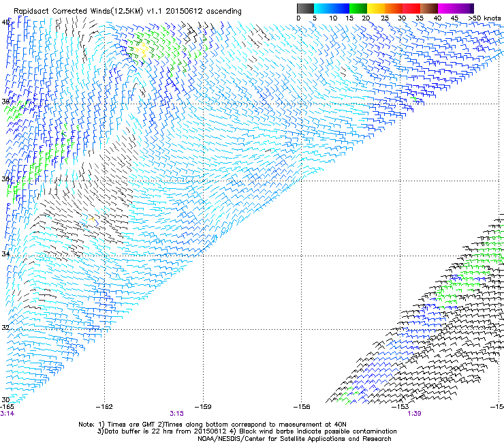This screenshot has height=443, width=504.
Task: Click the longitude label "-162"
Action: (104, 407)
